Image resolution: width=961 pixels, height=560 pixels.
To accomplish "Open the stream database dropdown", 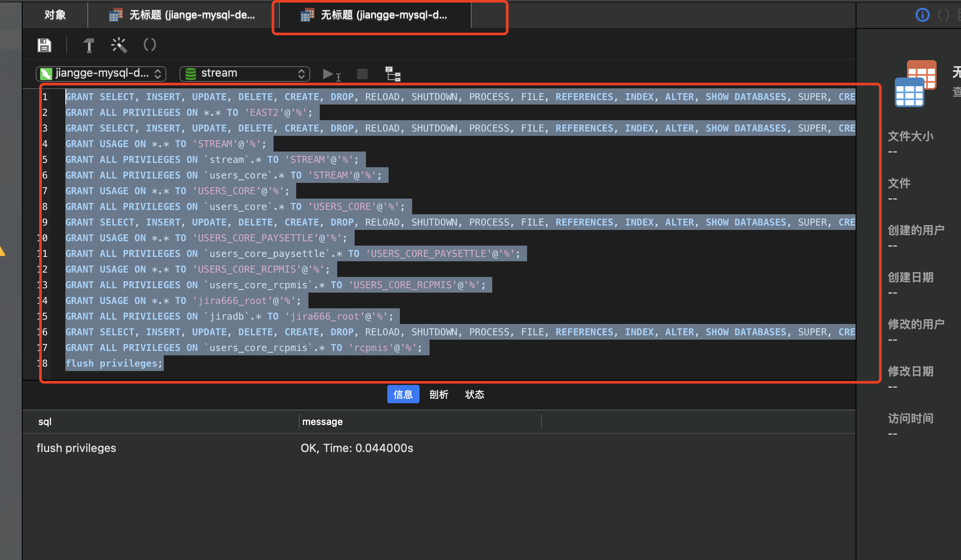I will (244, 74).
